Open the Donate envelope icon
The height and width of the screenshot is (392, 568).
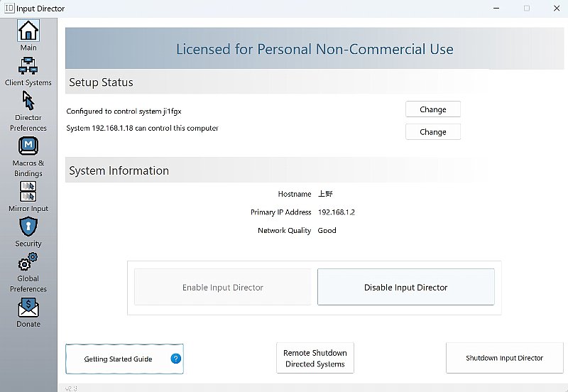28,307
